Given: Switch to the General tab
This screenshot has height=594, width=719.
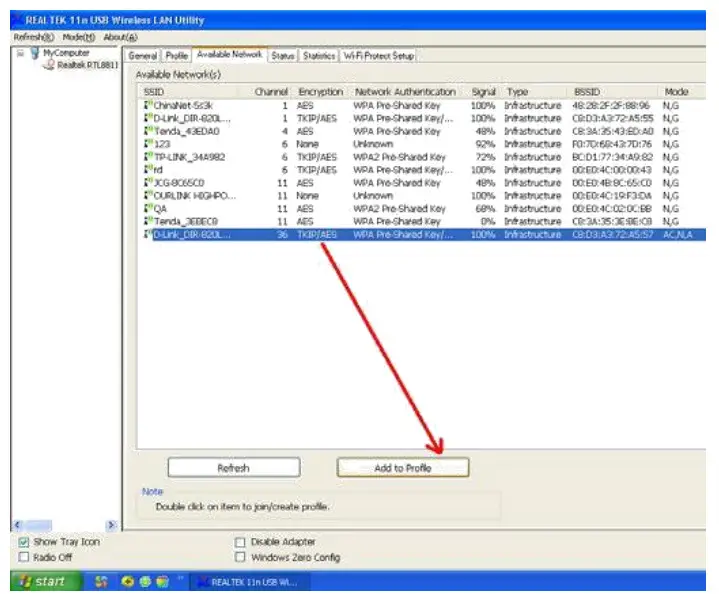Looking at the screenshot, I should (x=143, y=56).
